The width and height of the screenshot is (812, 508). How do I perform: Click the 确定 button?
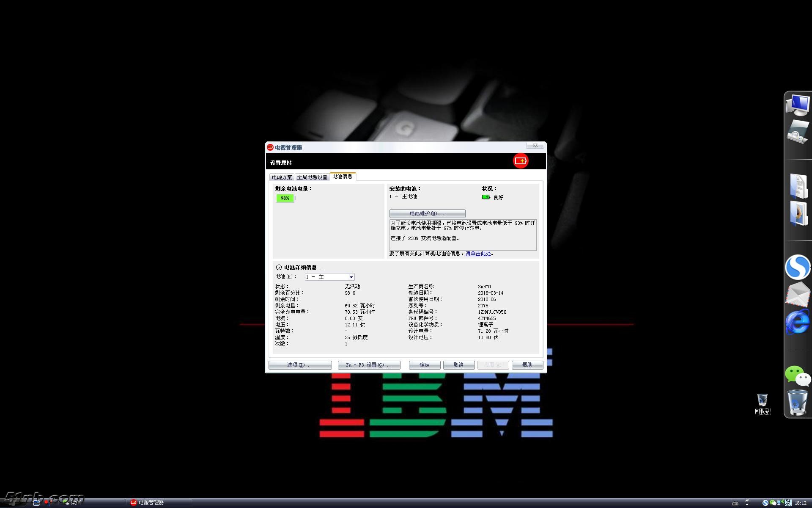coord(424,365)
